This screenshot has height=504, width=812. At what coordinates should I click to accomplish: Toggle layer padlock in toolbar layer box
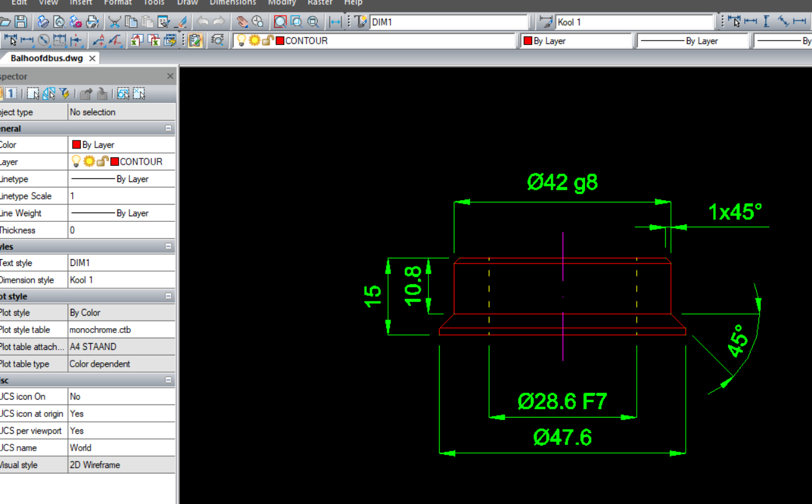click(x=267, y=40)
